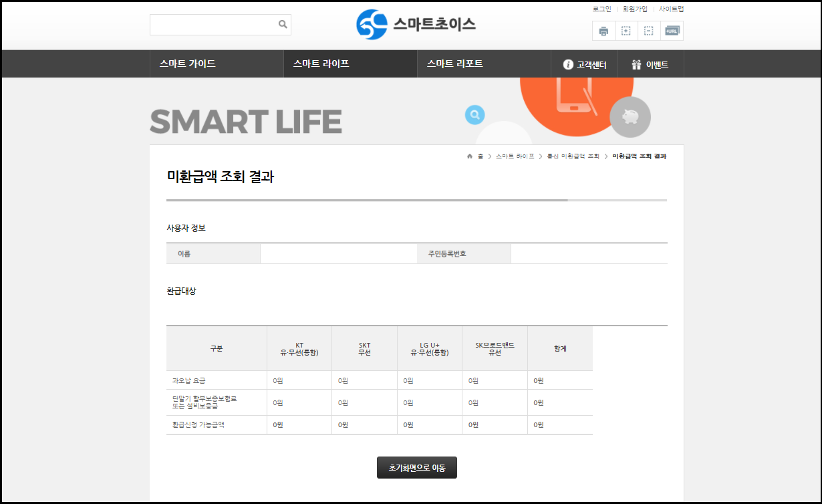Click the SKT value in the 환급신청 가능금액 row
This screenshot has width=822, height=504.
tap(343, 424)
